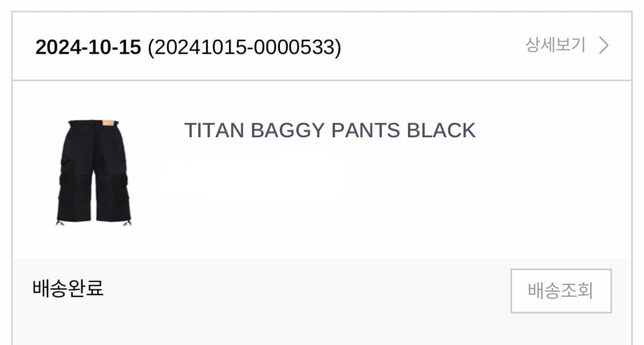644x345 pixels.
Task: Tap the product image of the shorts
Action: [93, 172]
